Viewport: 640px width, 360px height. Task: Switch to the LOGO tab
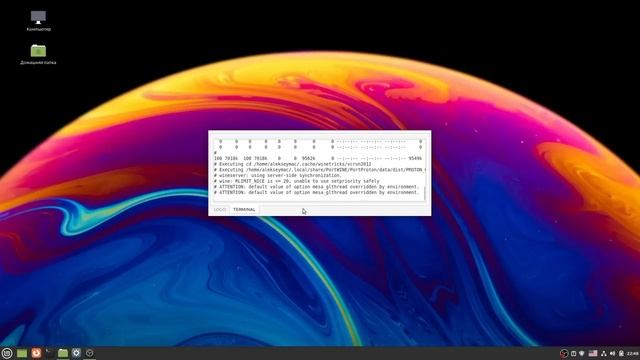[x=220, y=209]
